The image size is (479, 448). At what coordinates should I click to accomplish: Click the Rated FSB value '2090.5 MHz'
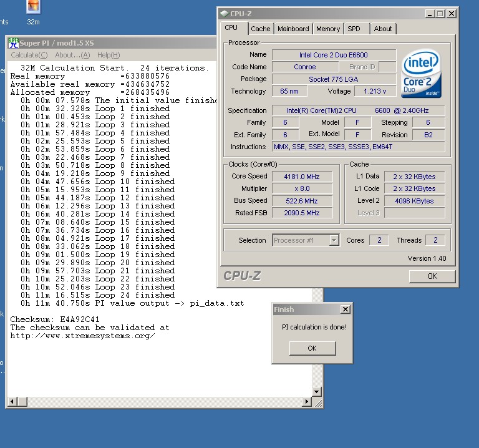pyautogui.click(x=302, y=213)
